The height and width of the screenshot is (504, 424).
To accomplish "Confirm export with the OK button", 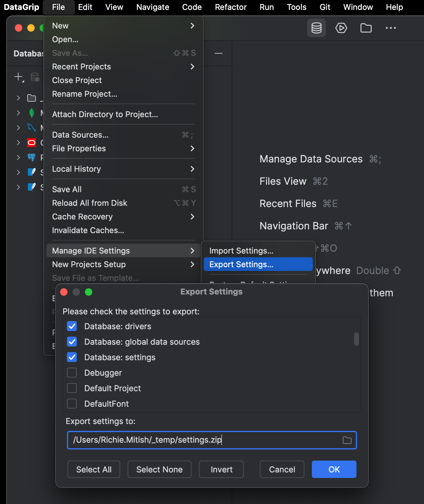I will point(334,469).
